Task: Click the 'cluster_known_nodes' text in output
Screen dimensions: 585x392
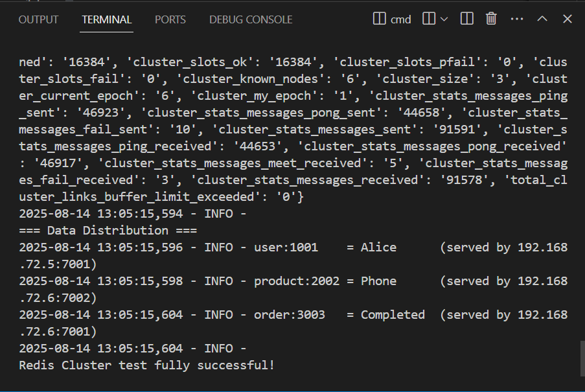Action: (250, 78)
